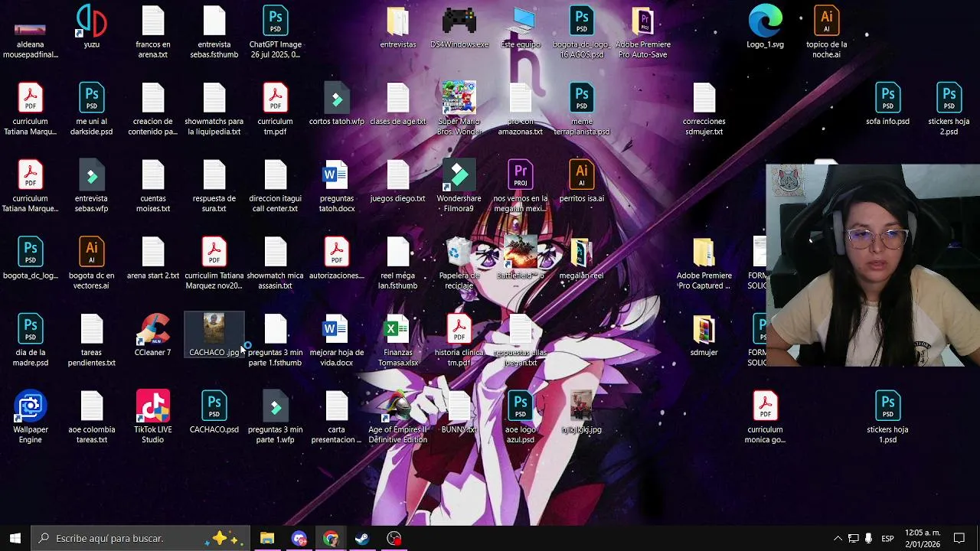
Task: Select the DS4Windows.exe icon
Action: tap(459, 27)
